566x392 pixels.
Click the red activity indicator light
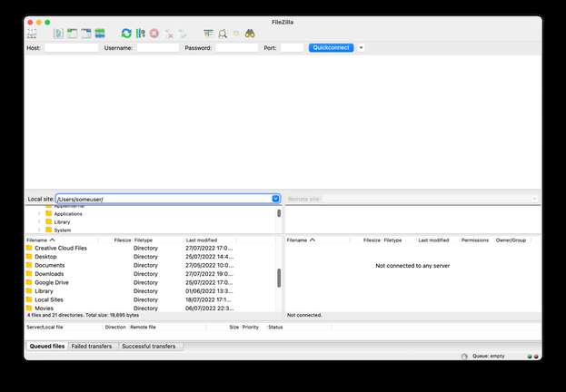[536, 357]
